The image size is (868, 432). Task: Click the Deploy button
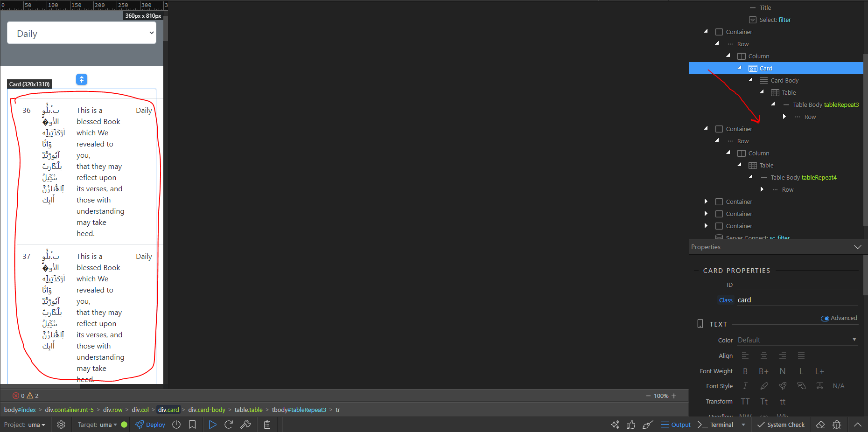pyautogui.click(x=150, y=425)
